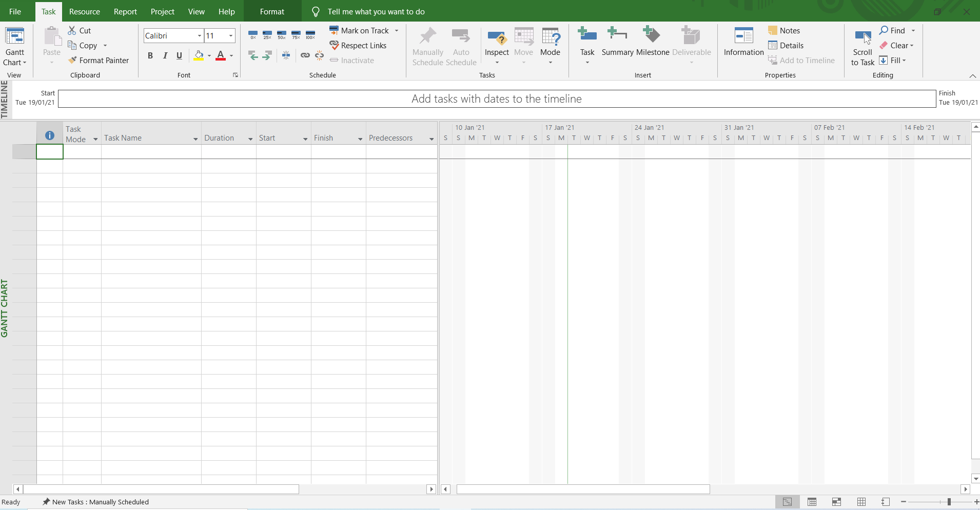Click the Copy icon
Viewport: 980px width, 510px height.
coord(72,45)
